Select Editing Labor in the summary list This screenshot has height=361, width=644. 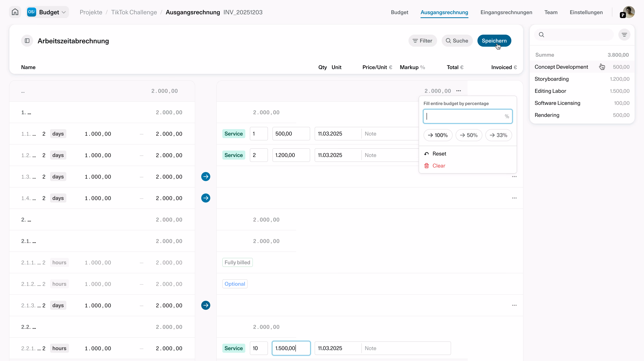582,91
